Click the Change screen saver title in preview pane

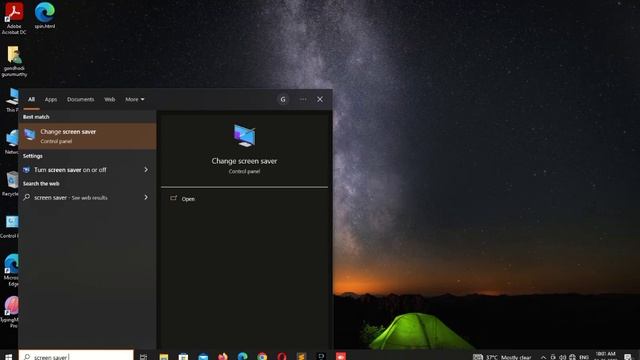244,161
